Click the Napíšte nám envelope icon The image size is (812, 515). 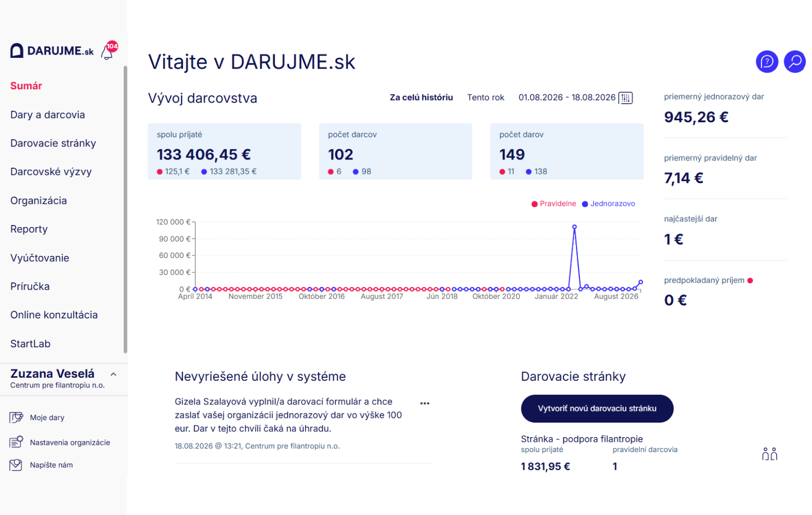pyautogui.click(x=16, y=465)
